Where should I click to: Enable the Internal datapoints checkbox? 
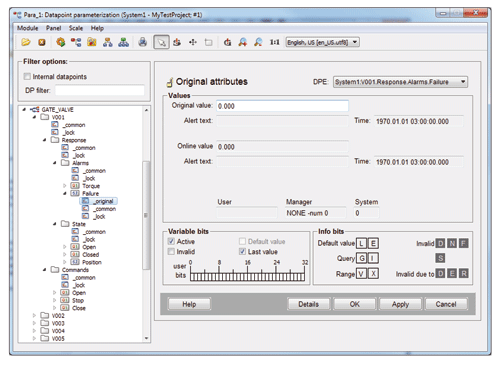coord(27,77)
